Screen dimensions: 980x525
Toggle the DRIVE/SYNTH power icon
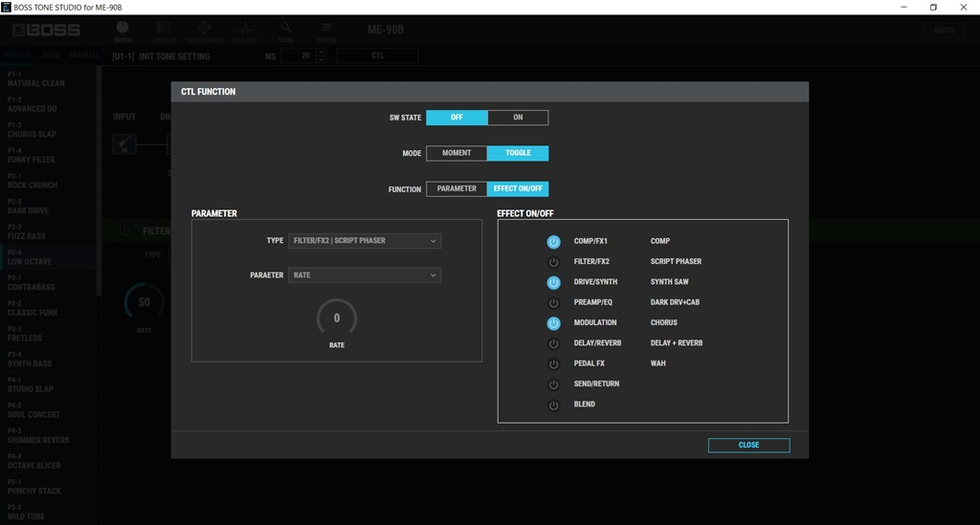click(553, 283)
